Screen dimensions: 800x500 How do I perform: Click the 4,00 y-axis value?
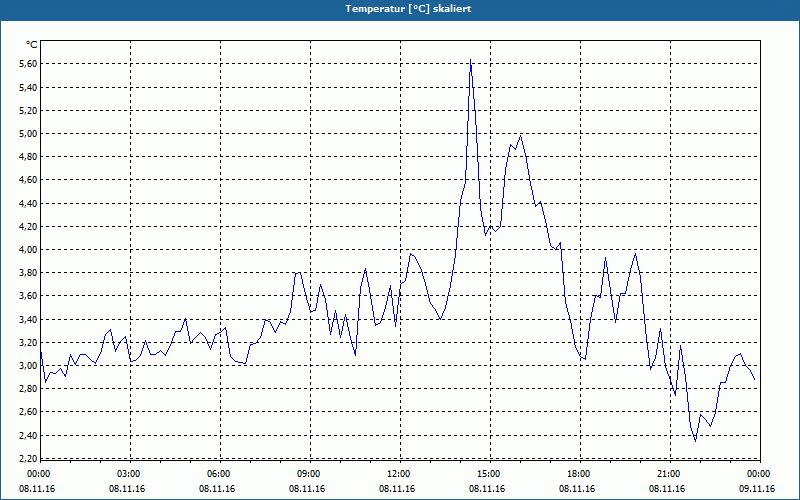coord(28,249)
